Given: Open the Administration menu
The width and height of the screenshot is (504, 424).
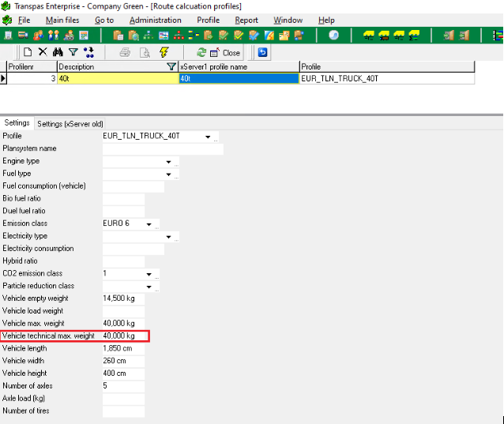Looking at the screenshot, I should 156,21.
